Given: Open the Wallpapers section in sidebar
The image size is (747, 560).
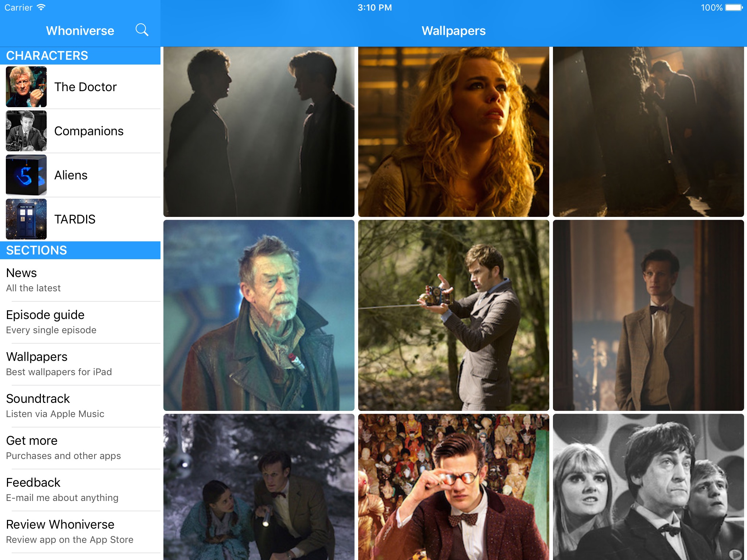Looking at the screenshot, I should (x=80, y=364).
